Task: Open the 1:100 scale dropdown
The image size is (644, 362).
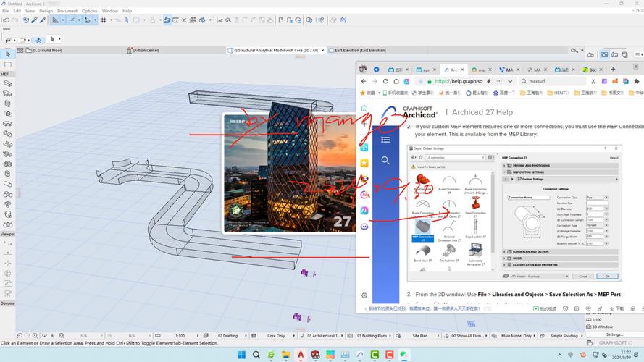Action: [x=180, y=336]
